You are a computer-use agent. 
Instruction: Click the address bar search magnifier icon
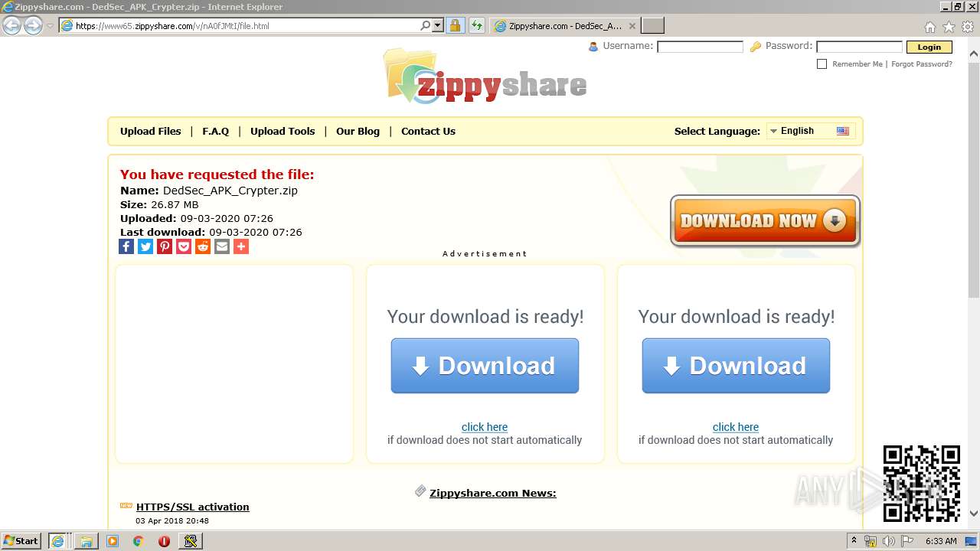(x=426, y=25)
